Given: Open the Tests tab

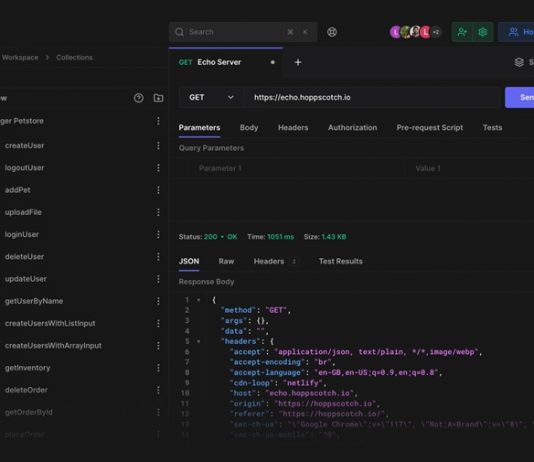Looking at the screenshot, I should coord(492,128).
